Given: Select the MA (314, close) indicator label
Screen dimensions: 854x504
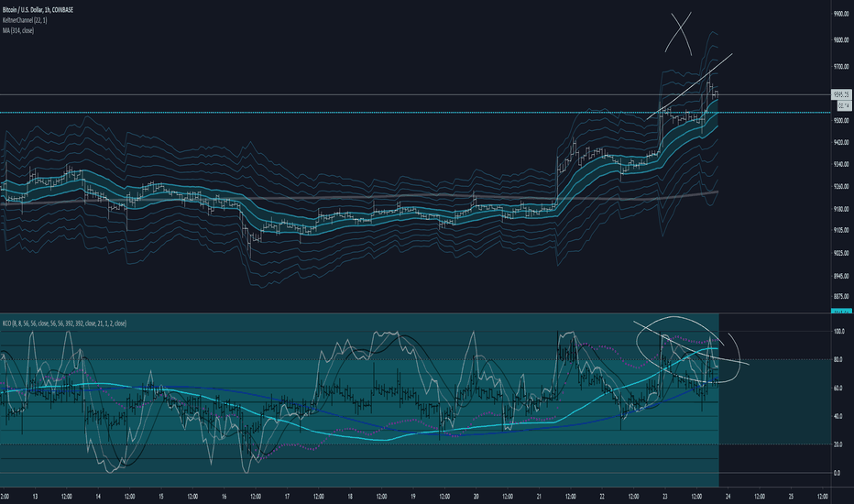Looking at the screenshot, I should 18,30.
